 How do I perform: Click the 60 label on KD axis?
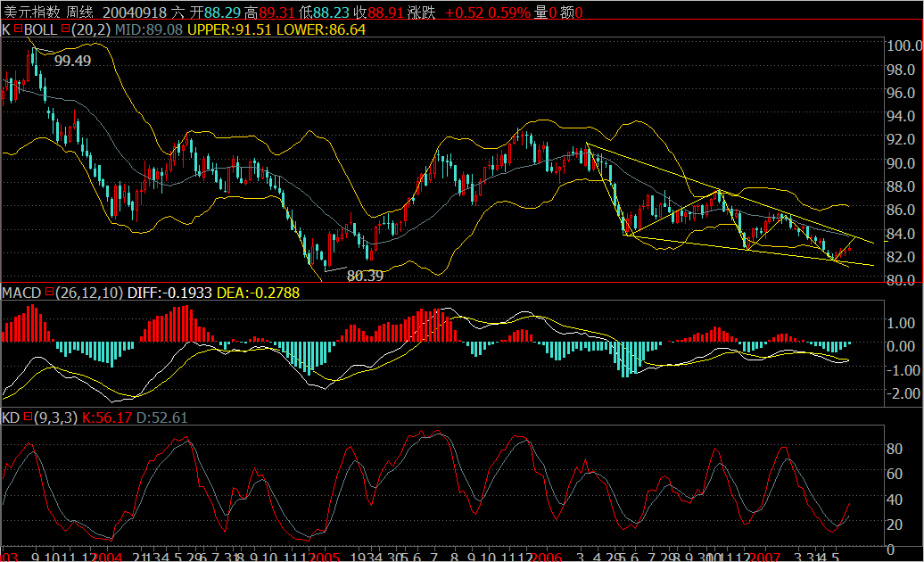click(x=895, y=474)
